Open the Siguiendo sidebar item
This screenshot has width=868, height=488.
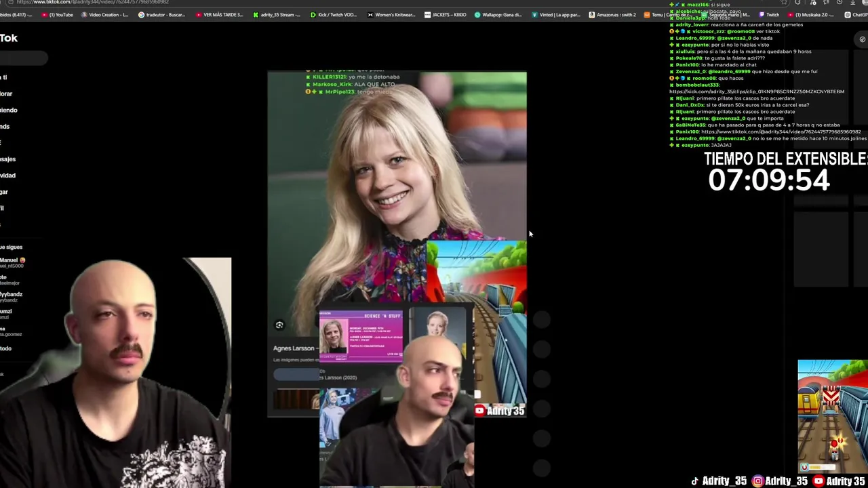(x=9, y=110)
